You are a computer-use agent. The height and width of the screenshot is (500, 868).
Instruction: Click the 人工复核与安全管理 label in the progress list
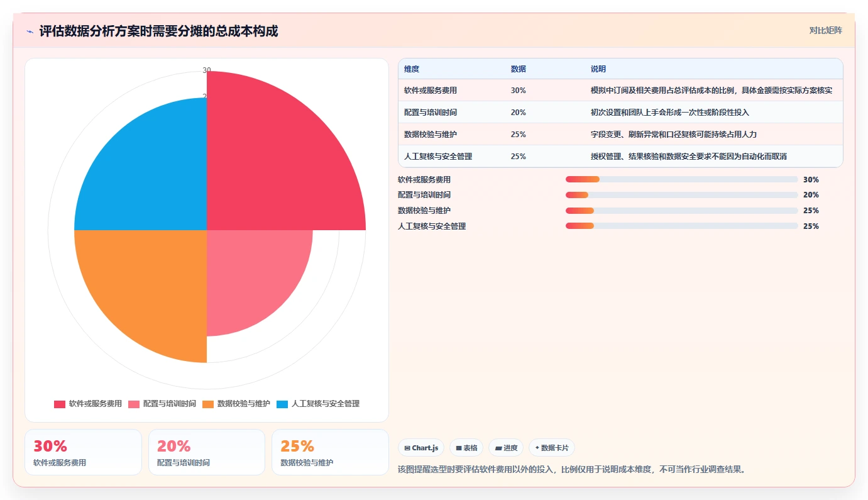[x=432, y=226]
